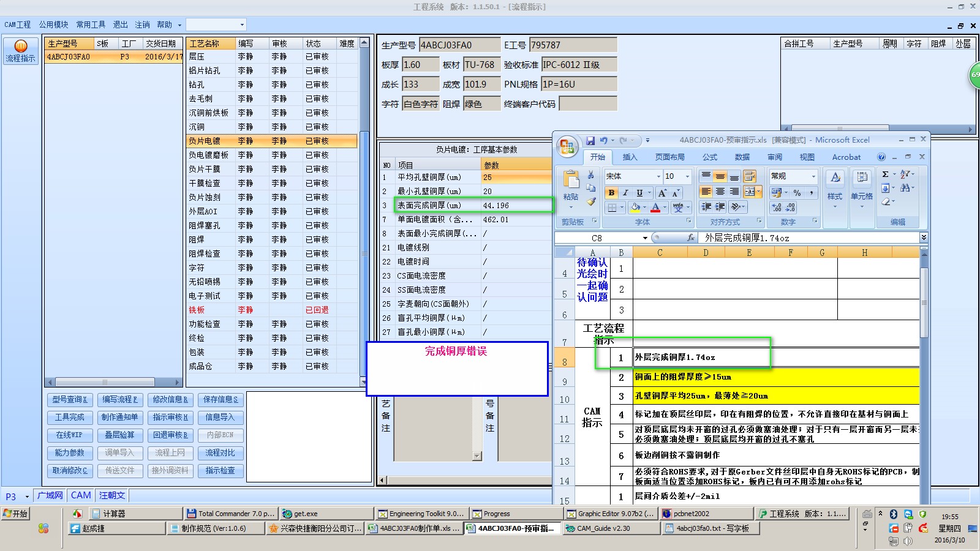Decrease the cell indent
This screenshot has width=980, height=551.
coord(706,207)
